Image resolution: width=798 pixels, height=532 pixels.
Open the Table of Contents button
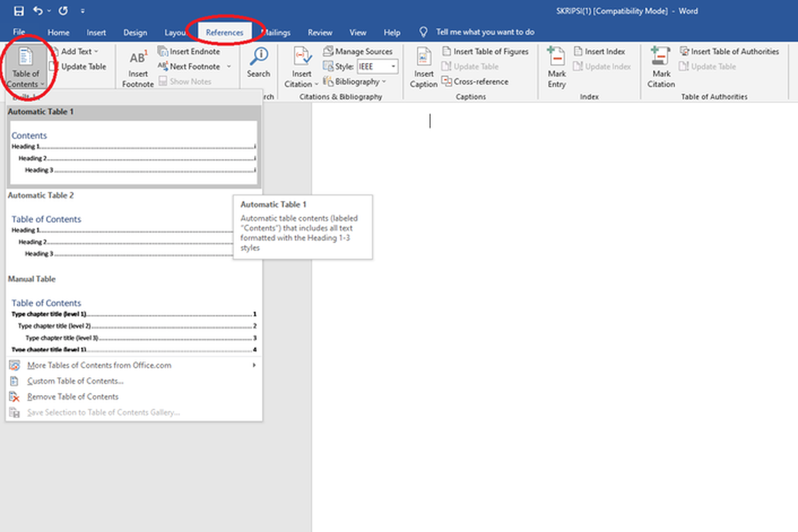pos(26,67)
